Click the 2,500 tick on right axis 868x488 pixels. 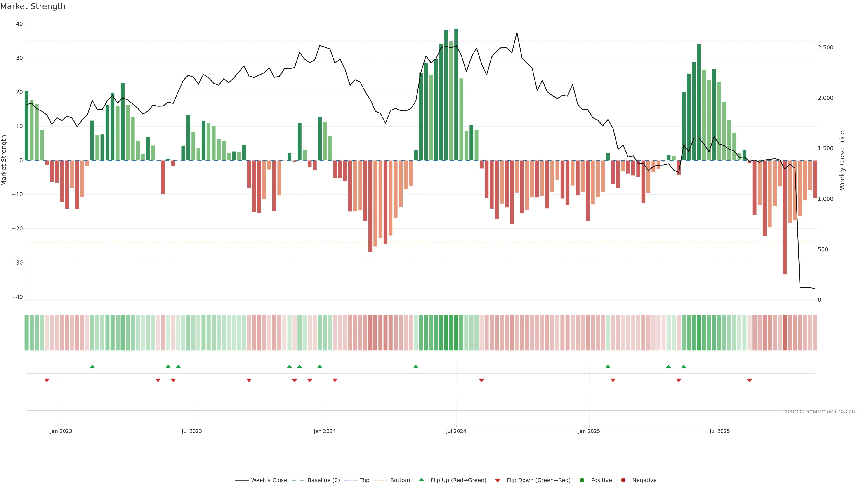[x=825, y=47]
